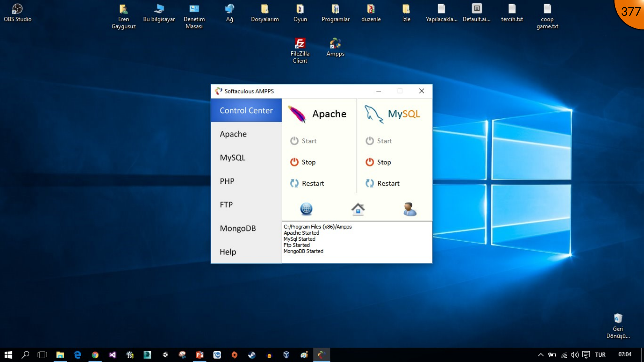The image size is (644, 362).
Task: Select the Ampps desktop shortcut icon
Action: click(x=336, y=47)
